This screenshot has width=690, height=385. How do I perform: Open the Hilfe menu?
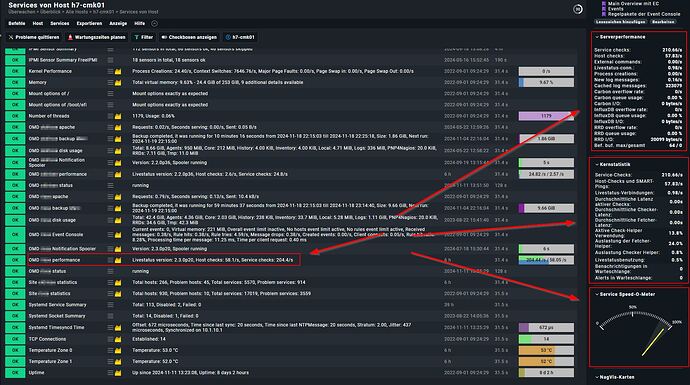[x=139, y=23]
